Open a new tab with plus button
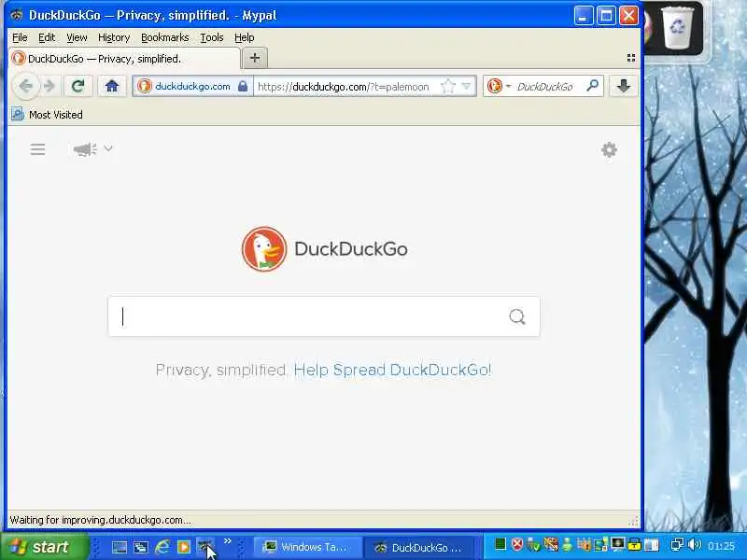Screen dimensions: 747x560 click(255, 58)
